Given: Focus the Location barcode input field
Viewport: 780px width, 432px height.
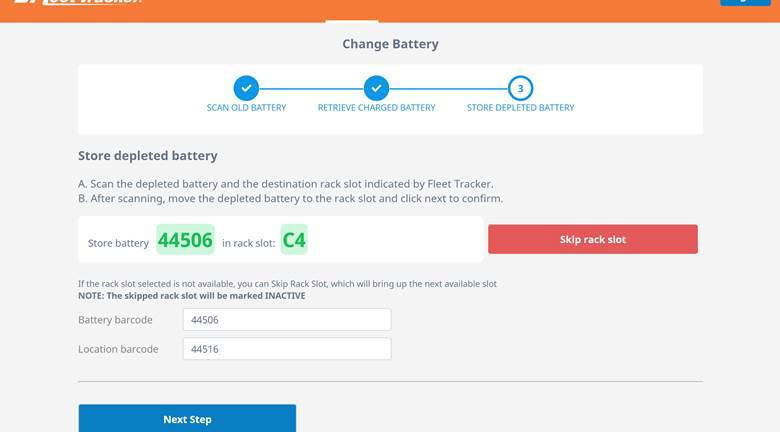Looking at the screenshot, I should [x=287, y=349].
